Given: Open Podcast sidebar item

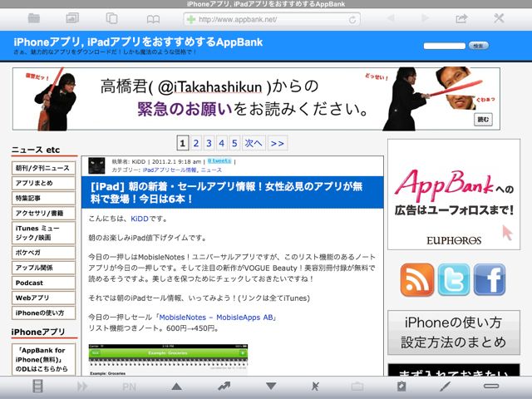Looking at the screenshot, I should point(43,283).
